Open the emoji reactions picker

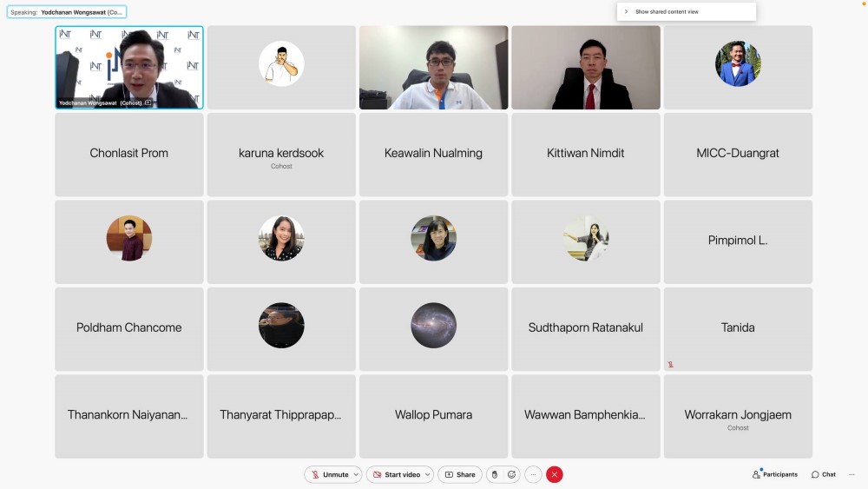coord(512,474)
